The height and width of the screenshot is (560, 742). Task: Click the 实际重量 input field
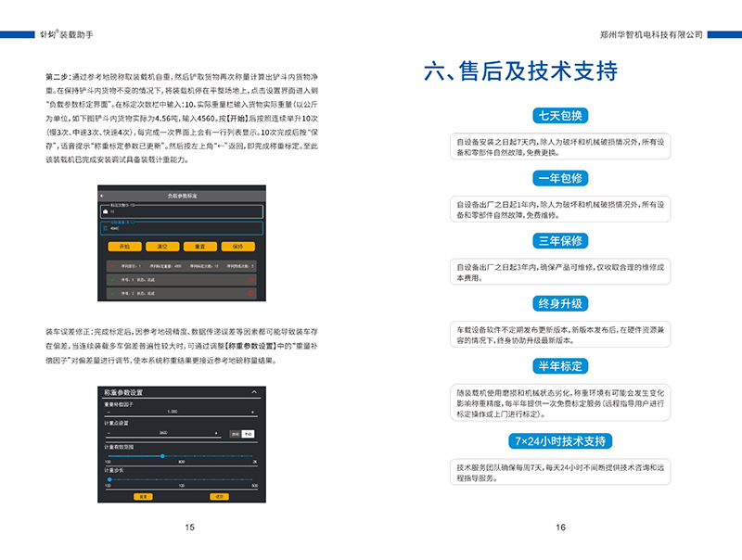182,228
